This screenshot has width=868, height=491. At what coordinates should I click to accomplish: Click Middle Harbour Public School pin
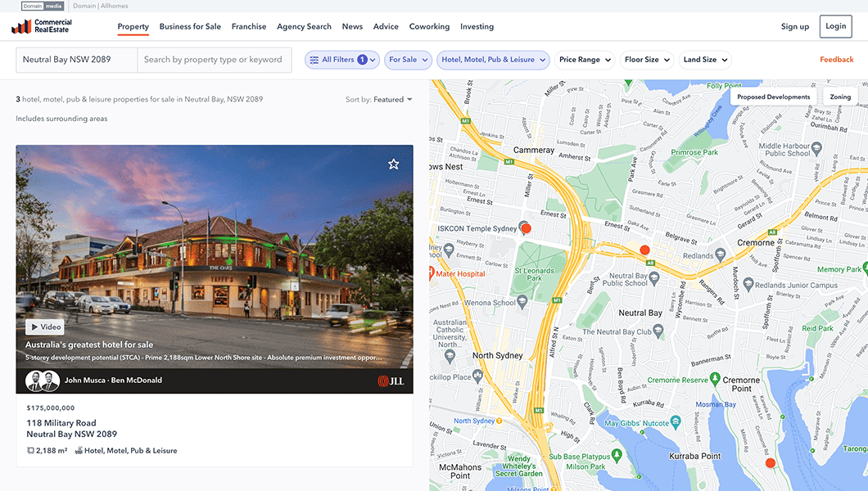(x=816, y=147)
